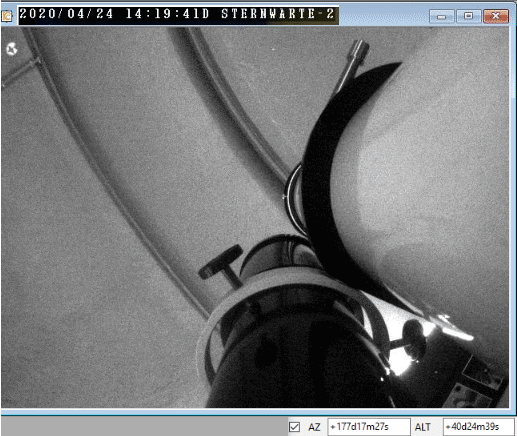This screenshot has height=436, width=517.
Task: Click the AZ field showing +177d17m27s
Action: (369, 427)
